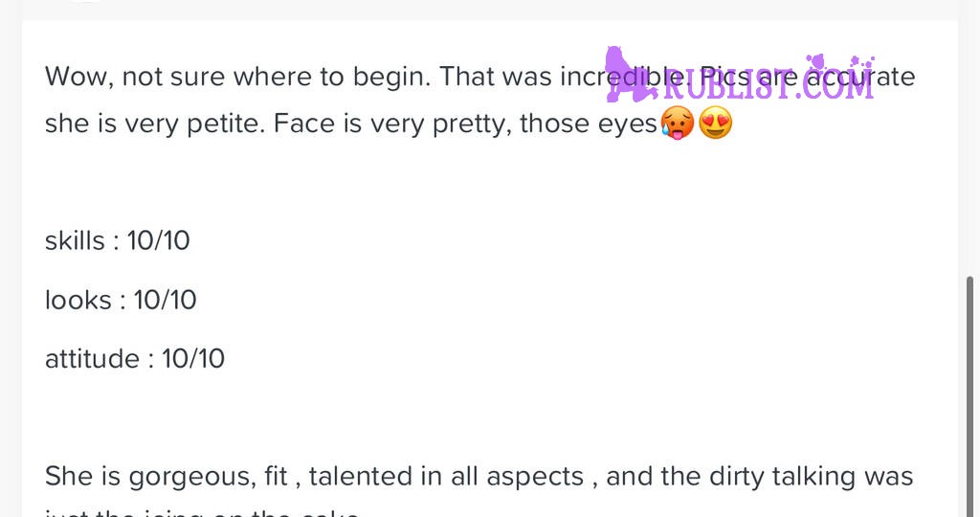Click the purple silhouette logo in the watermark
The width and height of the screenshot is (980, 517).
coord(630,74)
